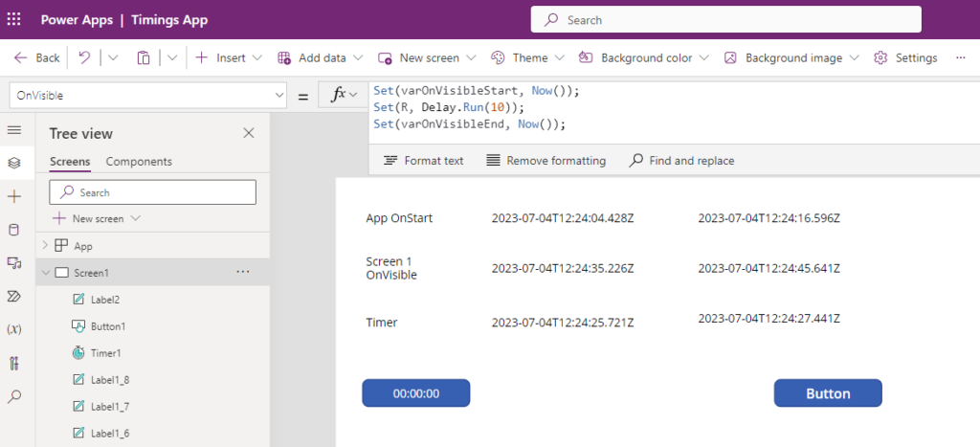Click the top Search box
This screenshot has width=980, height=447.
click(725, 19)
